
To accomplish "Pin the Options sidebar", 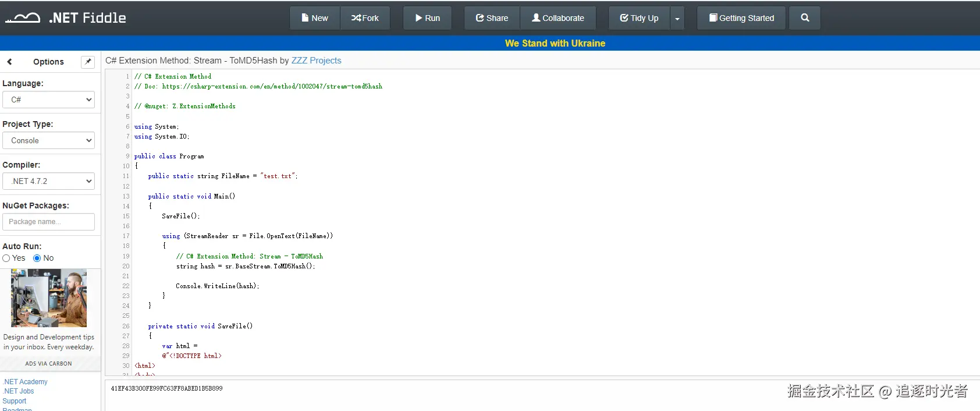I will point(88,62).
